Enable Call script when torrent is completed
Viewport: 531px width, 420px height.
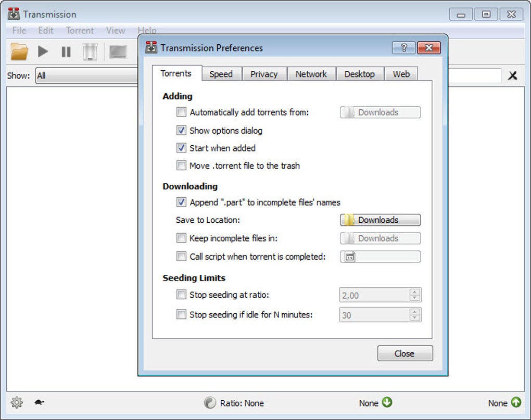(181, 256)
